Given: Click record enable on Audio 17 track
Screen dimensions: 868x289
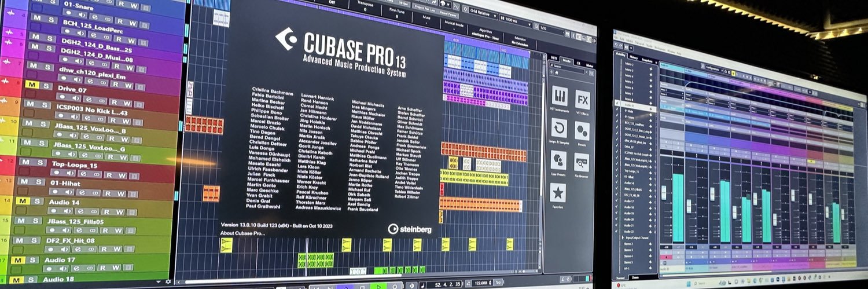Looking at the screenshot, I should click(50, 268).
